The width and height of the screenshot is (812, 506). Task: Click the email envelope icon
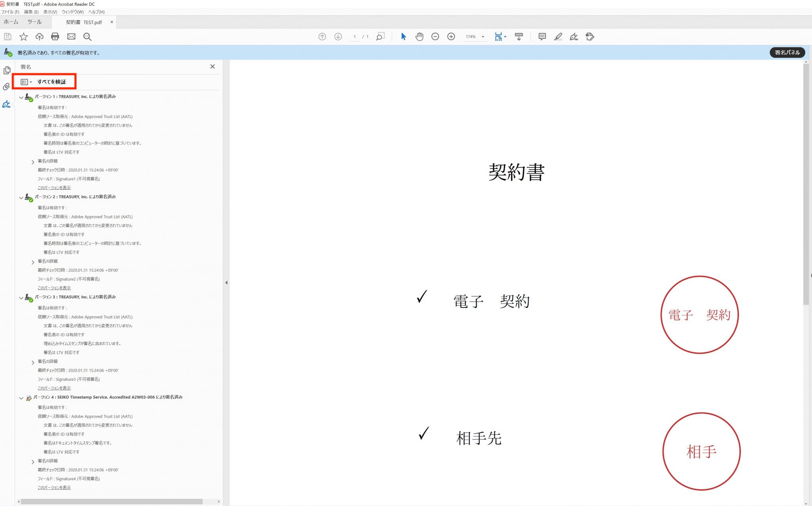click(x=71, y=36)
